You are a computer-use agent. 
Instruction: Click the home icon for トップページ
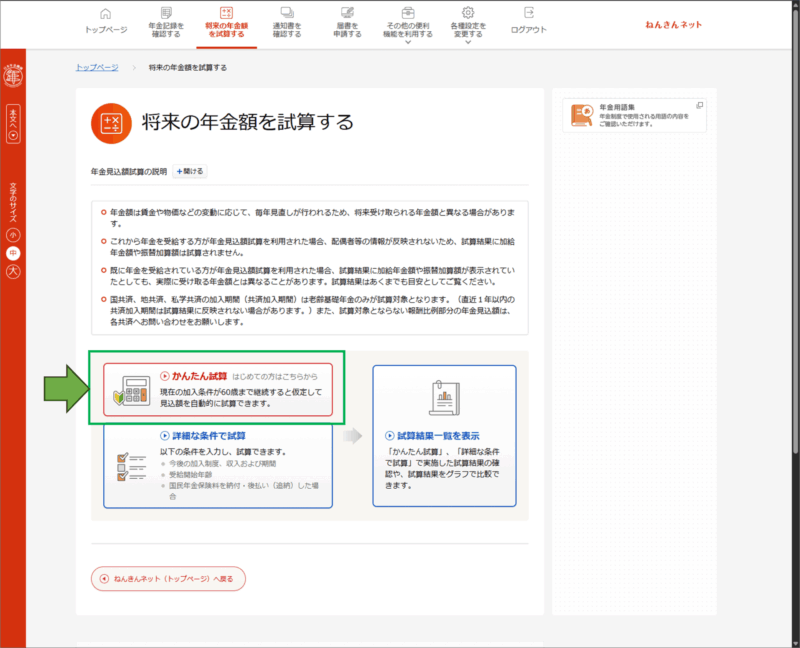tap(107, 13)
